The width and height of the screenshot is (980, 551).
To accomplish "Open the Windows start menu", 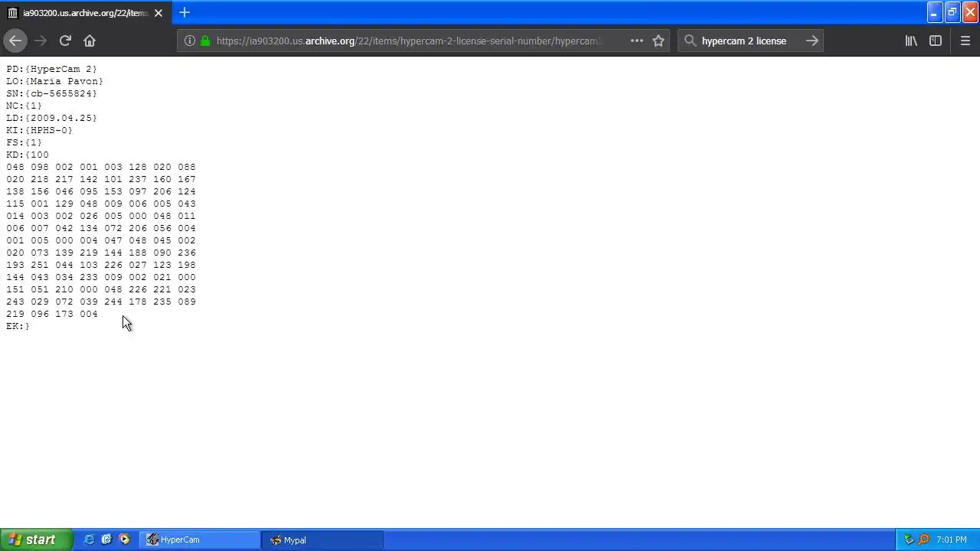I will point(36,540).
